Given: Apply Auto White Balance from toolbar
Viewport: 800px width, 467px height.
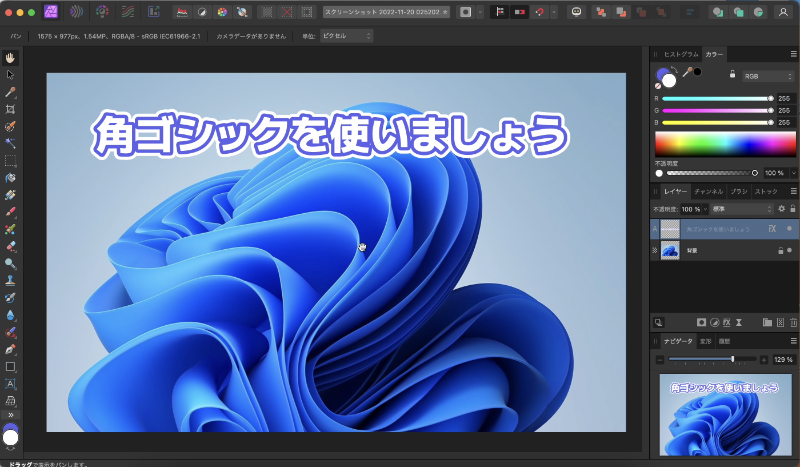Looking at the screenshot, I should [242, 12].
